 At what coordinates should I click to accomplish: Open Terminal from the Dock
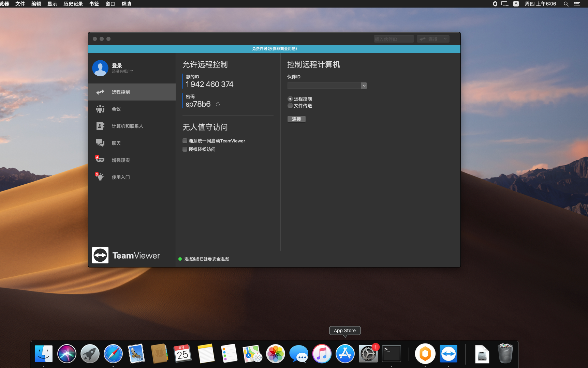coord(392,354)
